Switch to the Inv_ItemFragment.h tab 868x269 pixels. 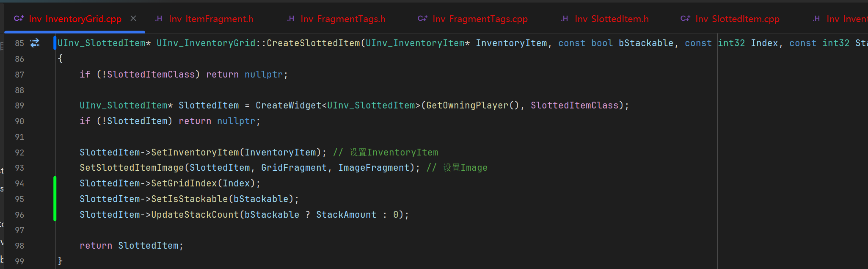coord(204,19)
